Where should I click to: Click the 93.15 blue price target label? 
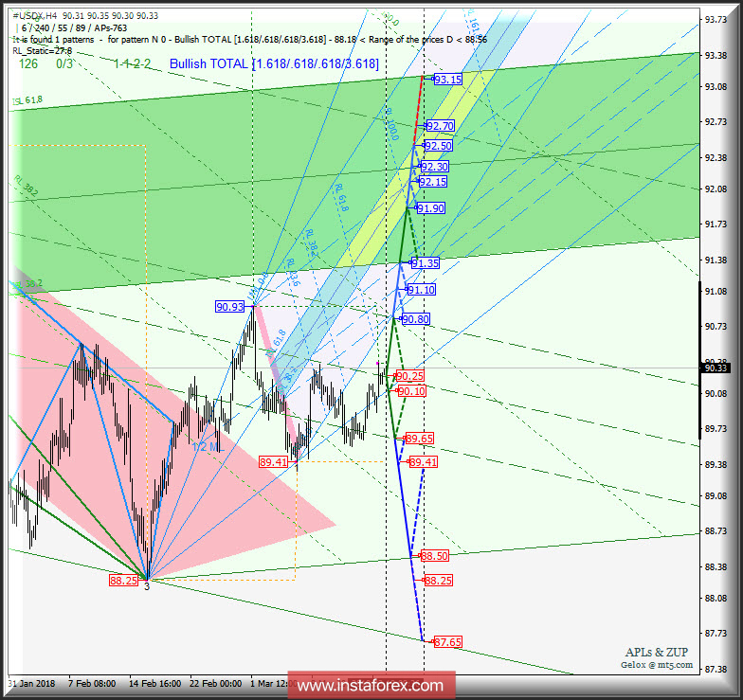tap(447, 80)
